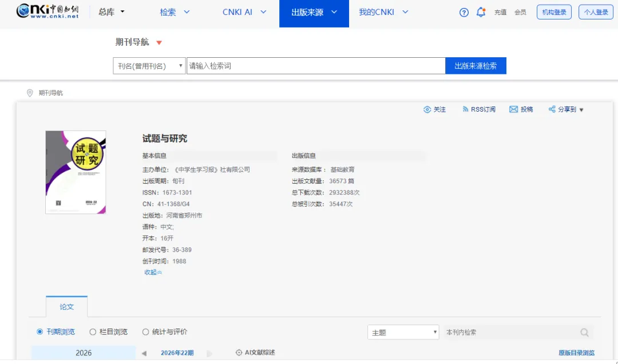Click the 请输入检索词 search input
This screenshot has width=618, height=364.
pyautogui.click(x=316, y=66)
